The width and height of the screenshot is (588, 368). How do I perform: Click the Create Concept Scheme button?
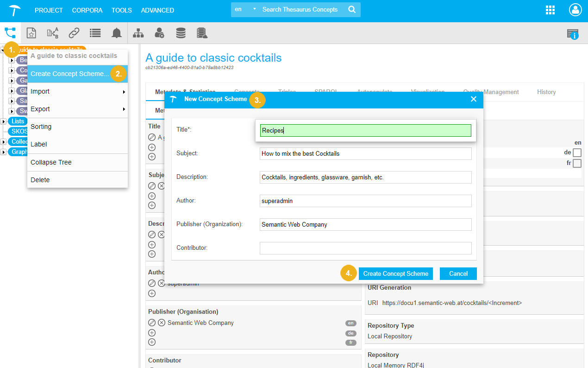tap(395, 273)
